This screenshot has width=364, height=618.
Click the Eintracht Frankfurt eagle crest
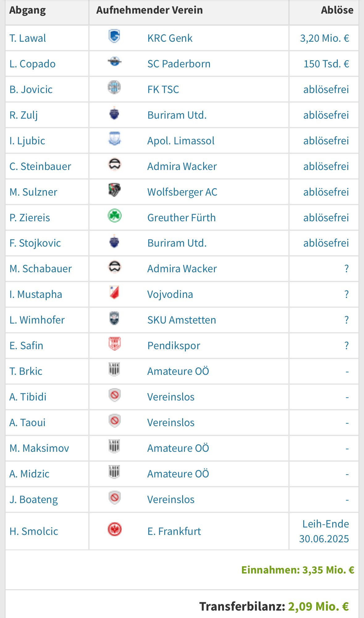point(114,529)
